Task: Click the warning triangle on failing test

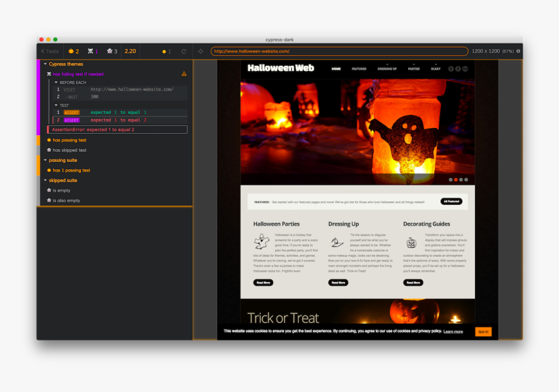Action: click(x=184, y=74)
